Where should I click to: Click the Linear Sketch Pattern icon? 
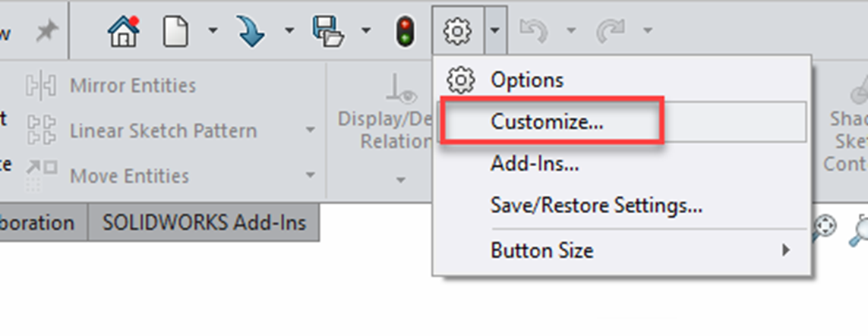coord(41,131)
